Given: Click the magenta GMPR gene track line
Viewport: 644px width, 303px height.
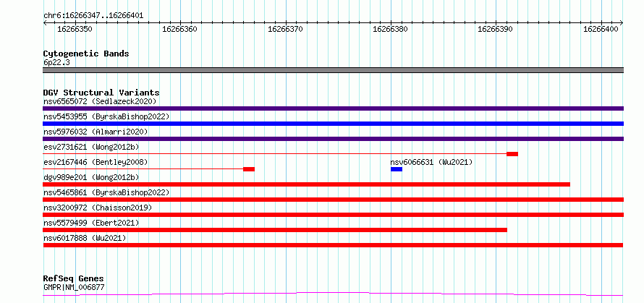Looking at the screenshot, I should [x=333, y=294].
